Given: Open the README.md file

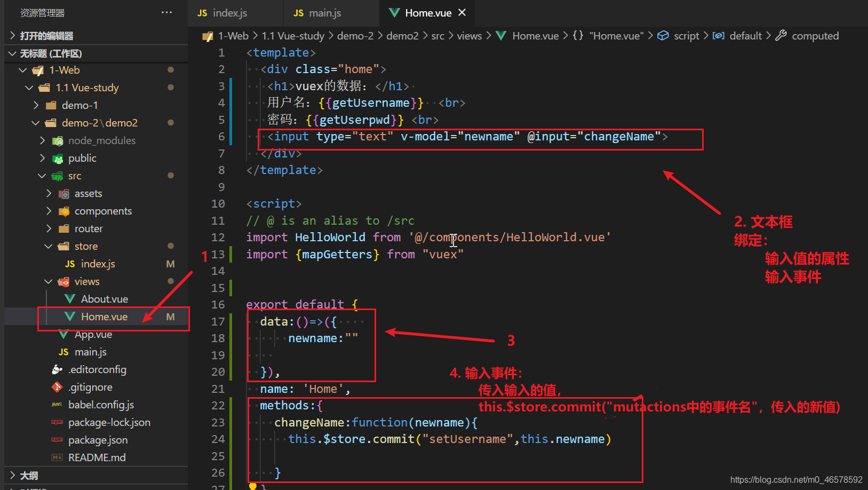Looking at the screenshot, I should pyautogui.click(x=97, y=457).
